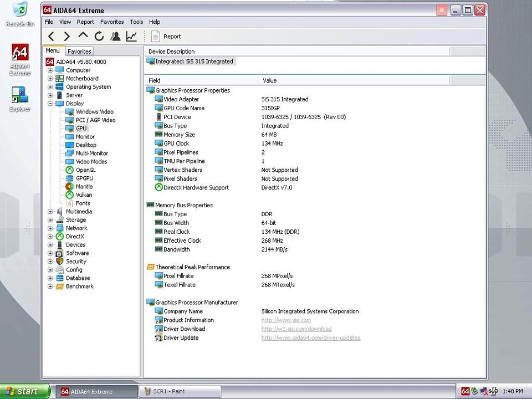This screenshot has width=532, height=399.
Task: Expand the Motherboard tree node
Action: 50,79
